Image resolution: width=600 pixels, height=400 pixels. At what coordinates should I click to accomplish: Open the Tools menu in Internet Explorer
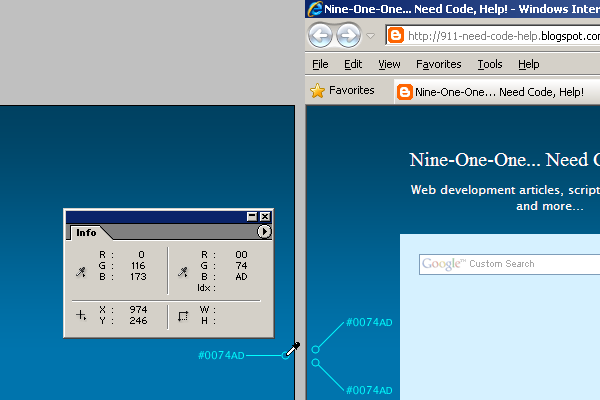tap(489, 64)
